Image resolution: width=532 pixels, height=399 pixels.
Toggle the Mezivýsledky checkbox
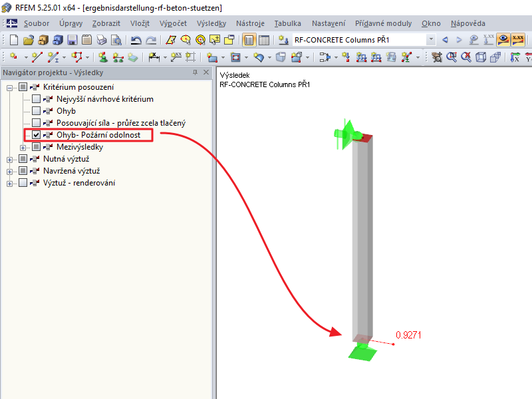pyautogui.click(x=36, y=147)
